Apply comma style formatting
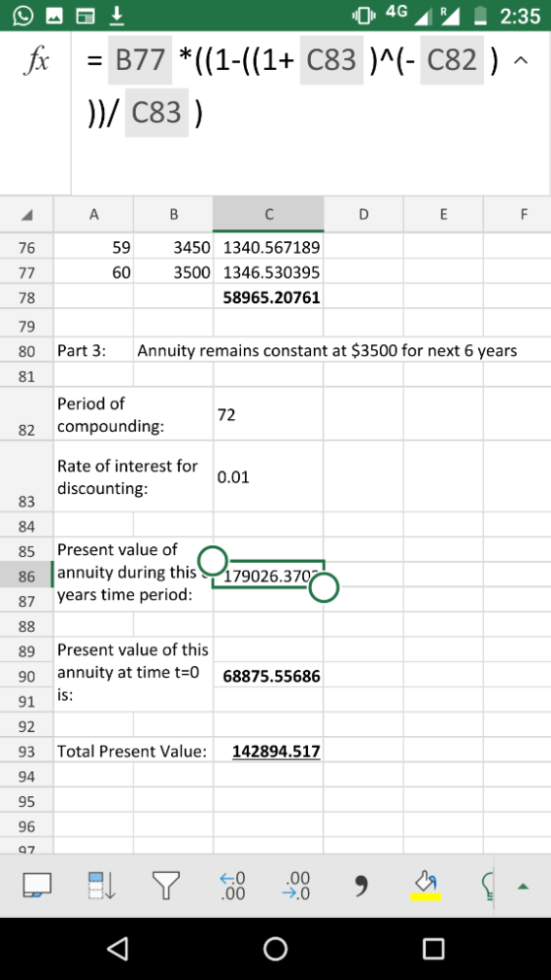The height and width of the screenshot is (980, 551). pyautogui.click(x=360, y=885)
